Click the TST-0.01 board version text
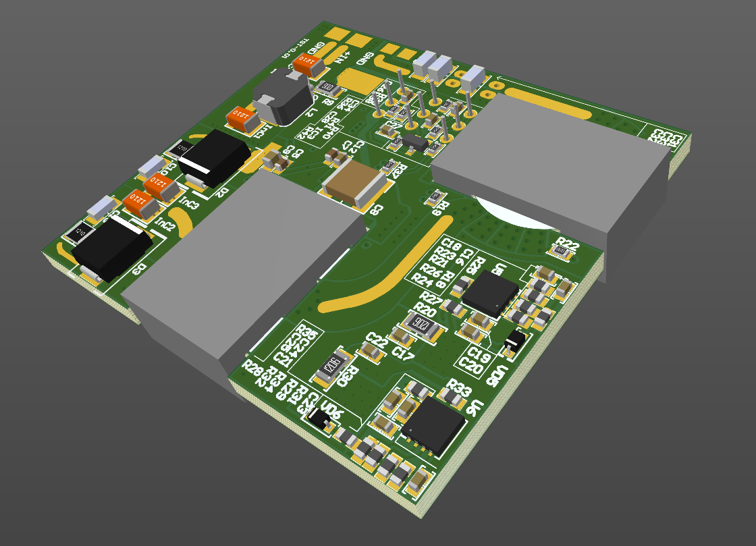This screenshot has height=546, width=756. [296, 48]
